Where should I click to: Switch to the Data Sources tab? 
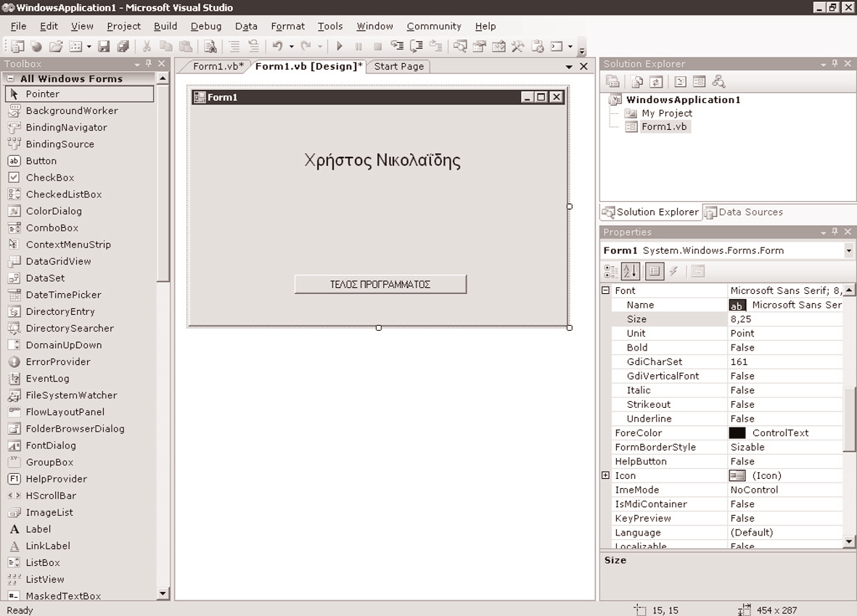tap(745, 212)
